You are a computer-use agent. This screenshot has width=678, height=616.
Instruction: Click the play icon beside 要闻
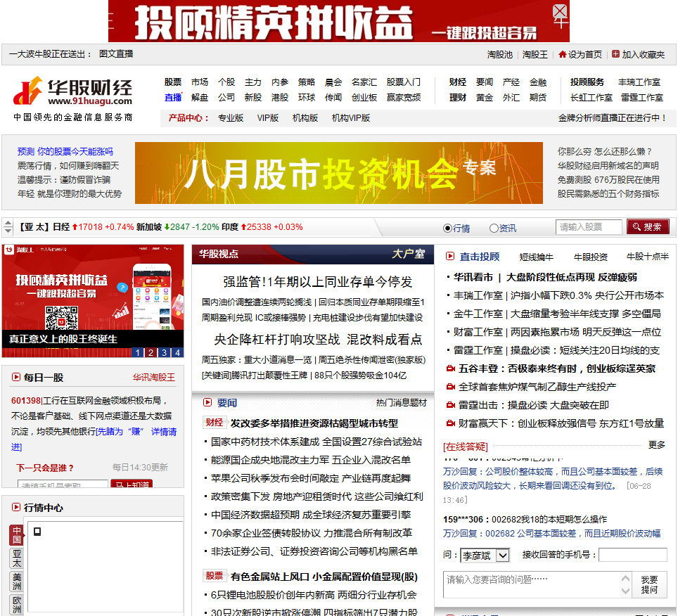coord(207,402)
